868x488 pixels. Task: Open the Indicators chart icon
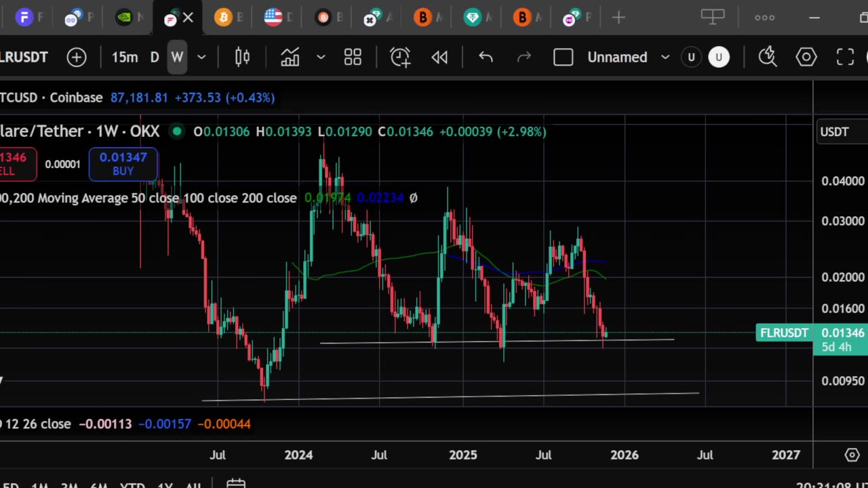[290, 58]
